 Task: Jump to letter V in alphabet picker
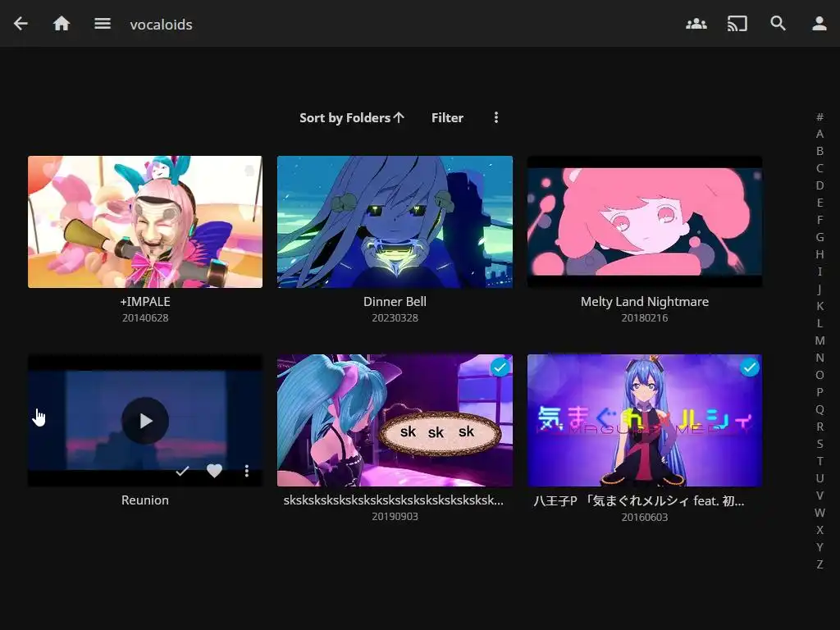click(x=819, y=495)
